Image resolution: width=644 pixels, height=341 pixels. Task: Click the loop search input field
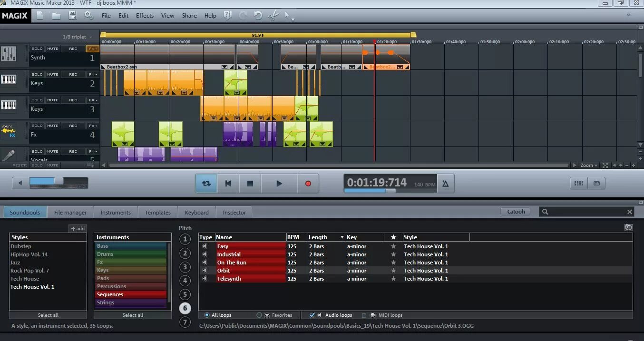[x=587, y=212]
